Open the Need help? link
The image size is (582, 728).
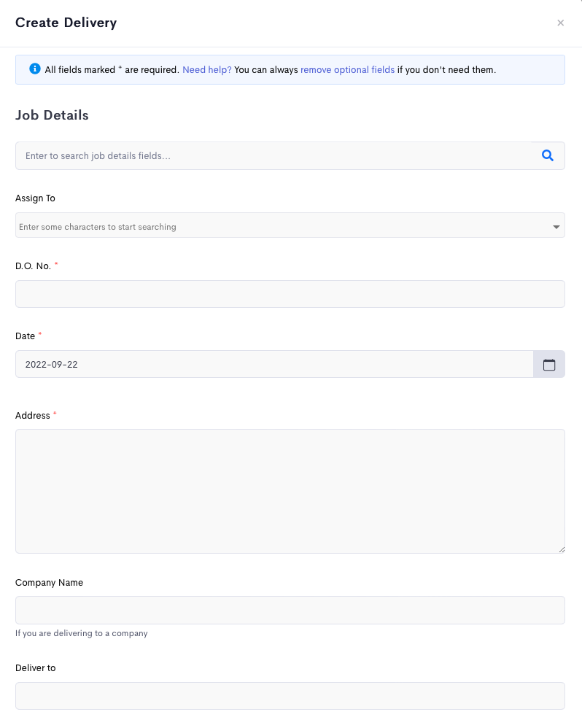[x=207, y=69]
